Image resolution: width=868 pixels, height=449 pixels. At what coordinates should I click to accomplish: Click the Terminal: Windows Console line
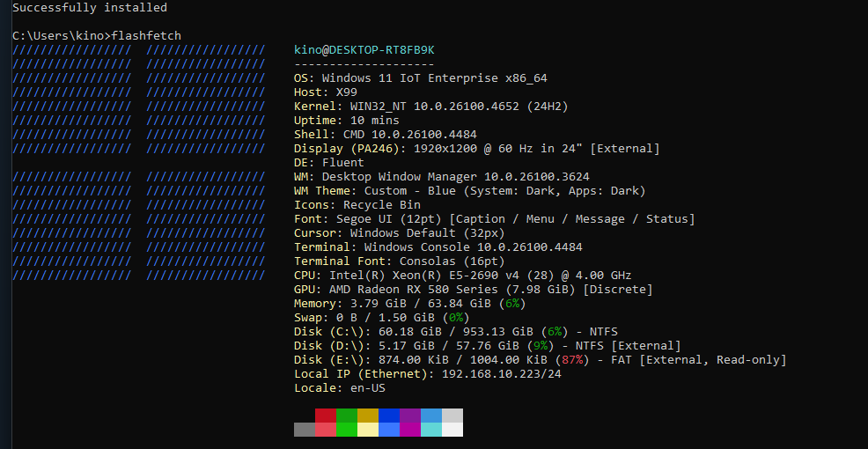[x=438, y=247]
